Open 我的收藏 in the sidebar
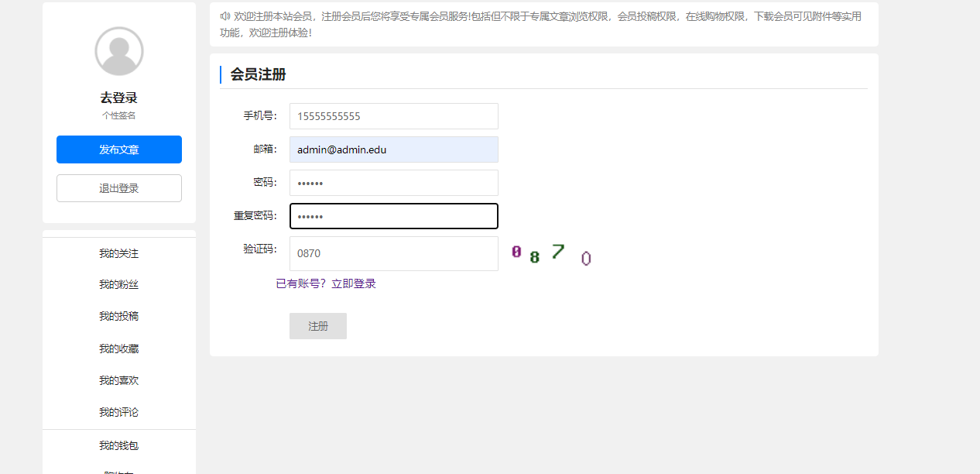 pyautogui.click(x=119, y=349)
